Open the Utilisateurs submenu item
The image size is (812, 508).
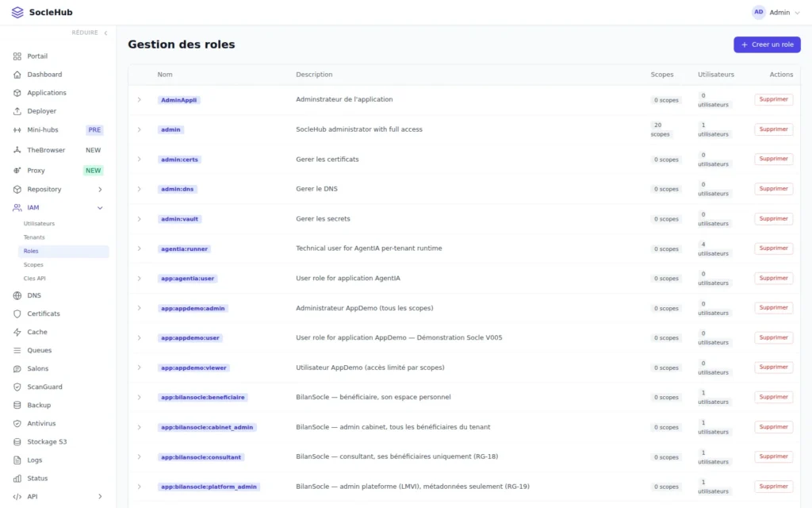(x=39, y=224)
